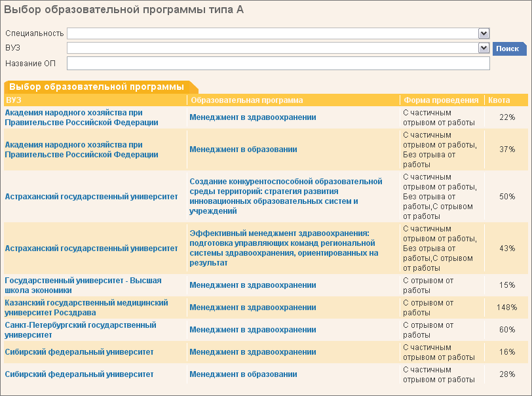Open the Специальность dropdown arrow
Viewport: 532px width, 396px height.
[484, 33]
